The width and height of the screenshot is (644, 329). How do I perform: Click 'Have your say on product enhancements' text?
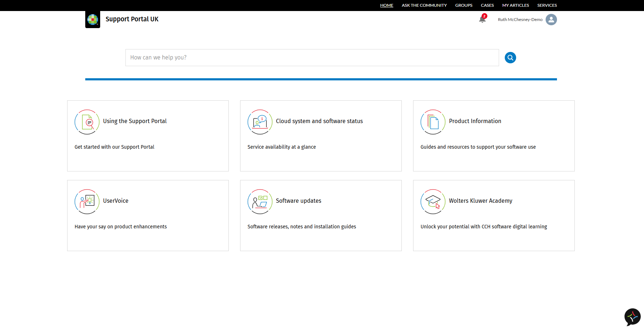click(121, 227)
